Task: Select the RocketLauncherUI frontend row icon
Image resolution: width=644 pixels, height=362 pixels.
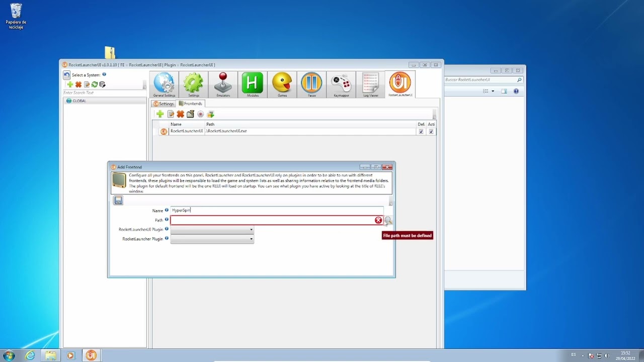Action: coord(164,131)
